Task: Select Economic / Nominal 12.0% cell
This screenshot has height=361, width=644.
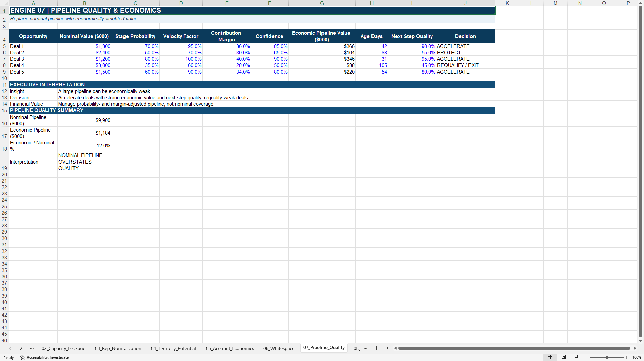Action: click(84, 146)
